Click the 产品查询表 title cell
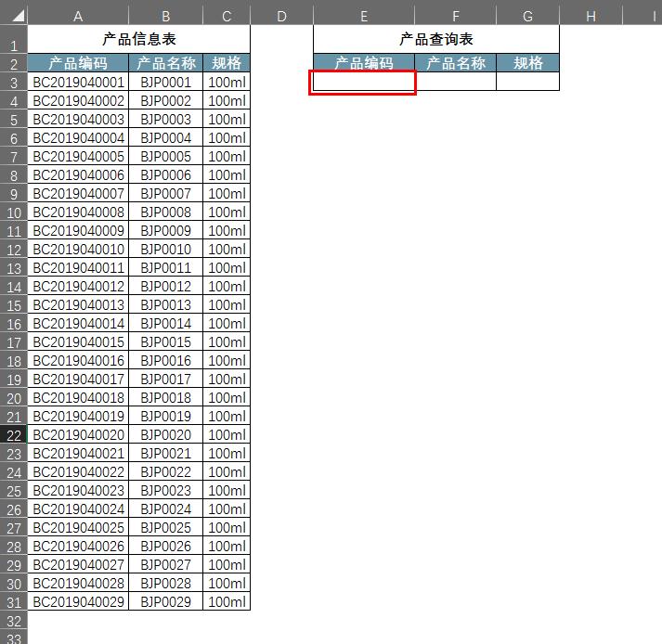662x644 pixels. 436,39
